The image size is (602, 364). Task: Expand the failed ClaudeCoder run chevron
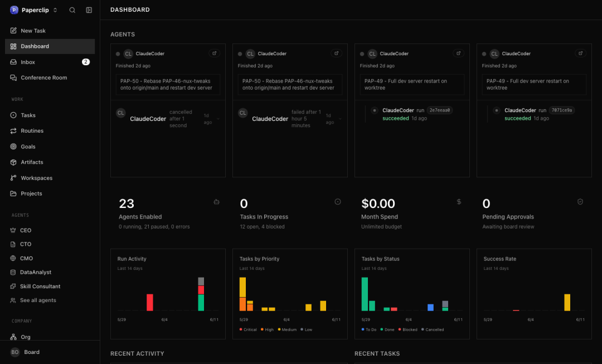point(340,119)
